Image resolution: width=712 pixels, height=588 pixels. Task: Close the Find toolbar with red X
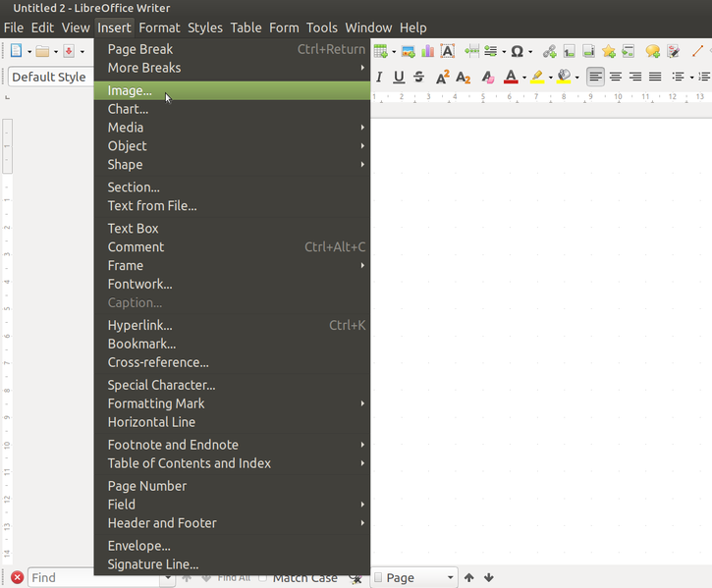point(18,577)
